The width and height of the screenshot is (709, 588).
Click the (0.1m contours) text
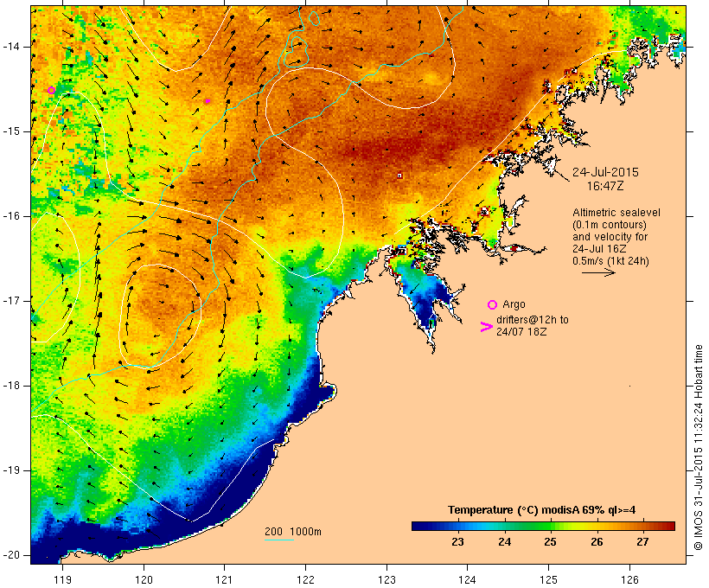click(x=609, y=225)
